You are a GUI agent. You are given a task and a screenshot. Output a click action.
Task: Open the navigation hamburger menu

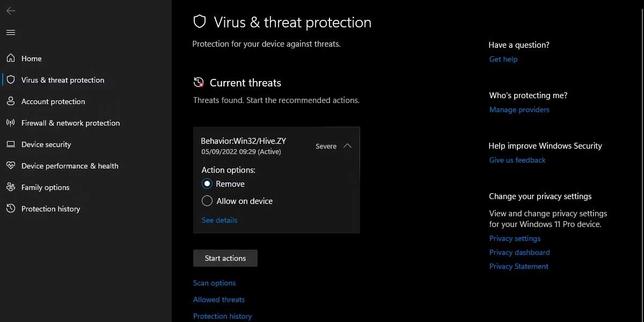10,32
